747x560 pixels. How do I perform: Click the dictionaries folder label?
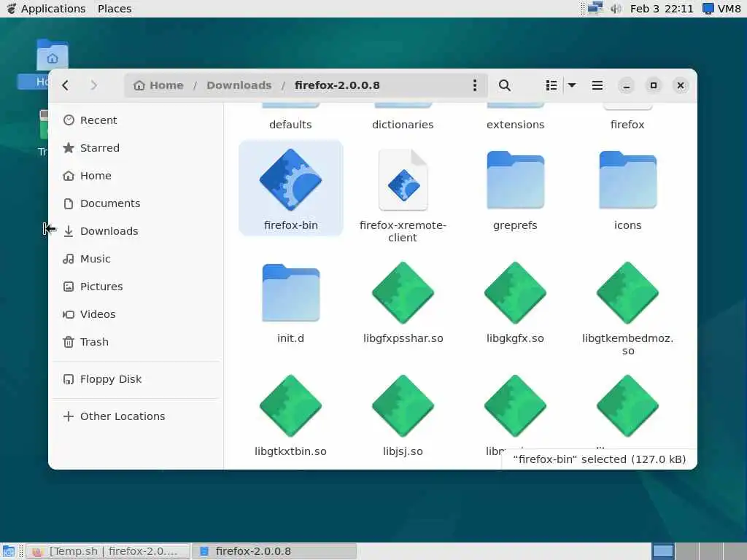pos(403,125)
